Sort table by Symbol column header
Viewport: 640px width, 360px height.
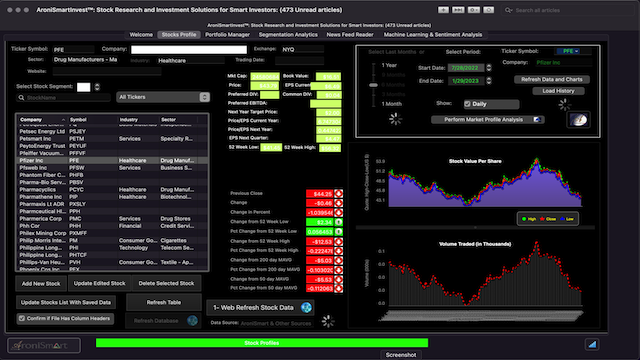point(92,120)
